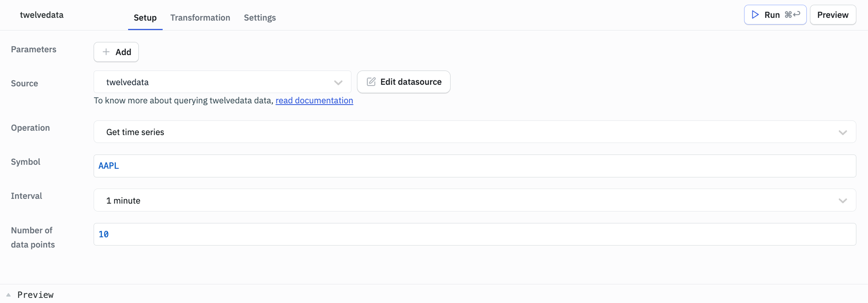Click the Operation dropdown chevron arrow
This screenshot has width=868, height=303.
click(x=842, y=132)
